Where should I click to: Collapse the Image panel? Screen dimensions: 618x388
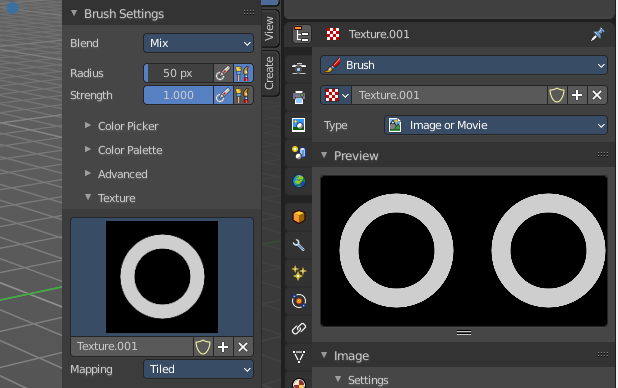coord(324,355)
